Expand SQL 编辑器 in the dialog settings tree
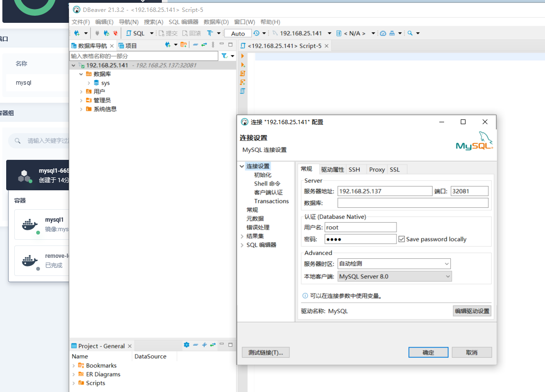 coord(242,245)
